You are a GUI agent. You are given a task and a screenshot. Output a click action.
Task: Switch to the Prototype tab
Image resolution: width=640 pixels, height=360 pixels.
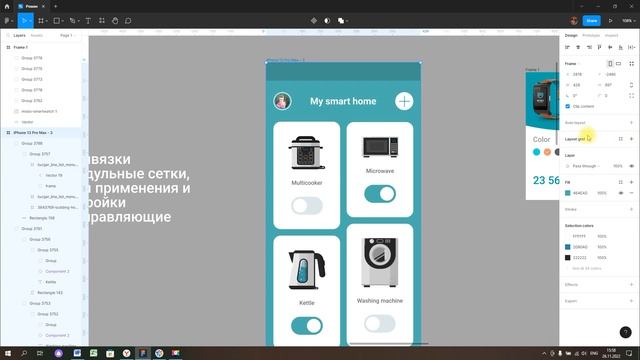tap(591, 36)
